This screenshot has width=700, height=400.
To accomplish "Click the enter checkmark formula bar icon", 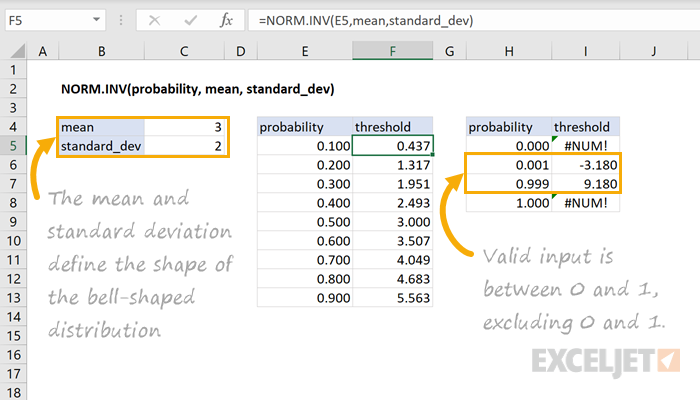I will coord(190,20).
